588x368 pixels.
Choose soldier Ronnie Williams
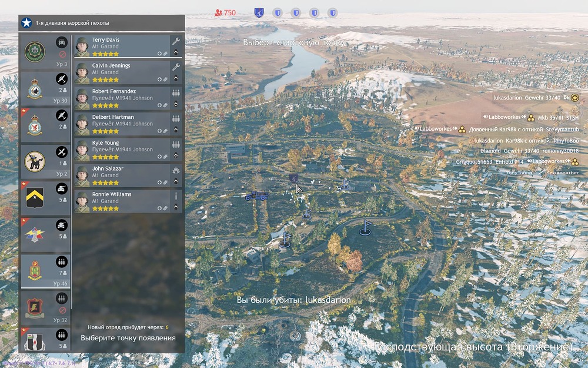pyautogui.click(x=128, y=201)
